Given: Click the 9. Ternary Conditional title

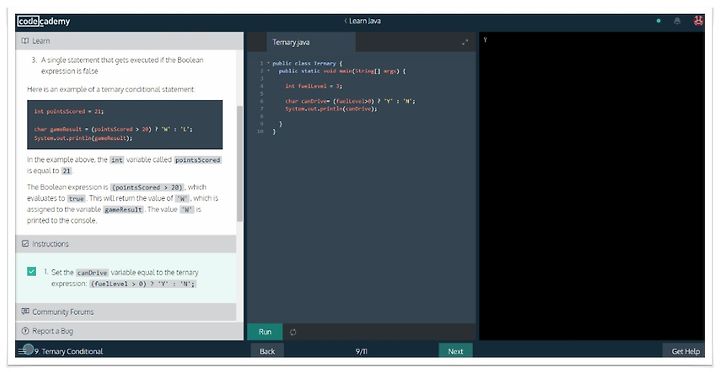Looking at the screenshot, I should tap(69, 351).
